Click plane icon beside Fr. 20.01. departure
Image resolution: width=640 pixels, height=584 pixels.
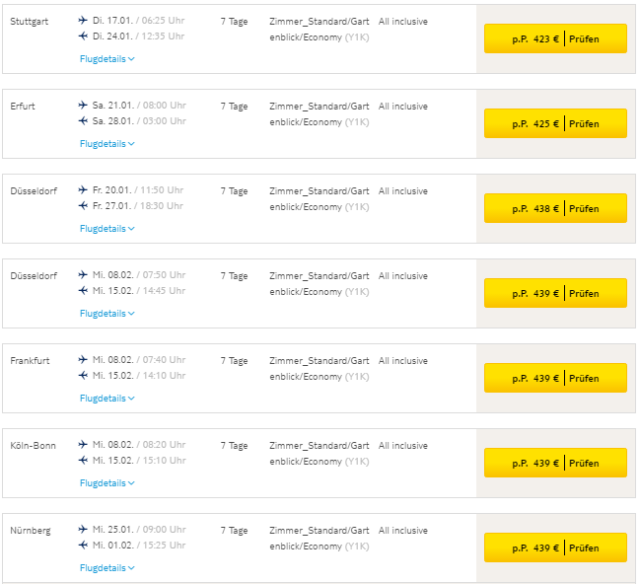(83, 190)
